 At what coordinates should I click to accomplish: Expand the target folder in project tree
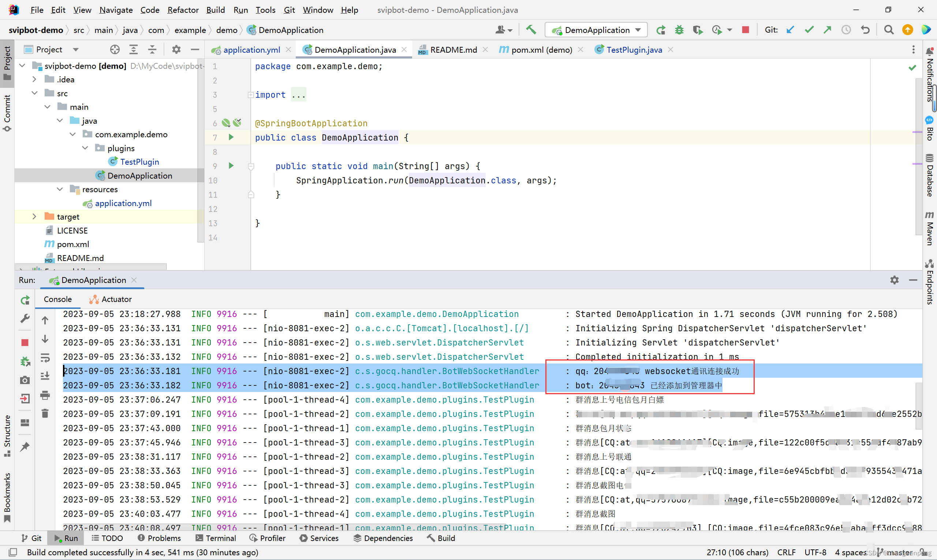(x=34, y=217)
